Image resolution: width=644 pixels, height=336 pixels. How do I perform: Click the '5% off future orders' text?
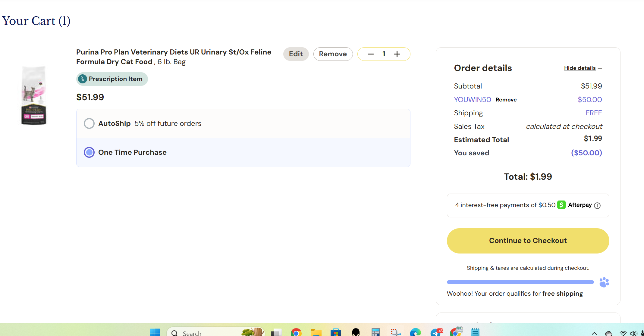pos(168,123)
